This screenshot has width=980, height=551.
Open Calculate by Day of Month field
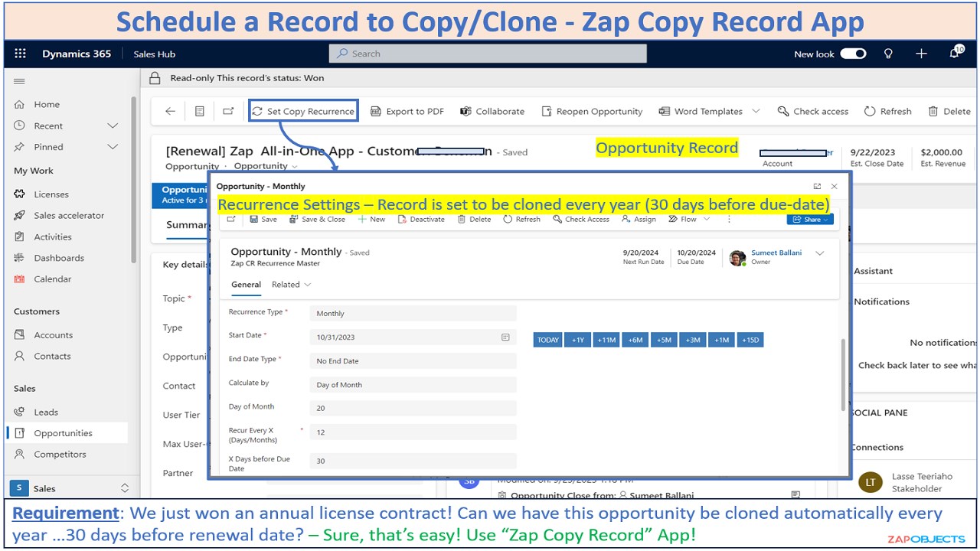coord(413,385)
